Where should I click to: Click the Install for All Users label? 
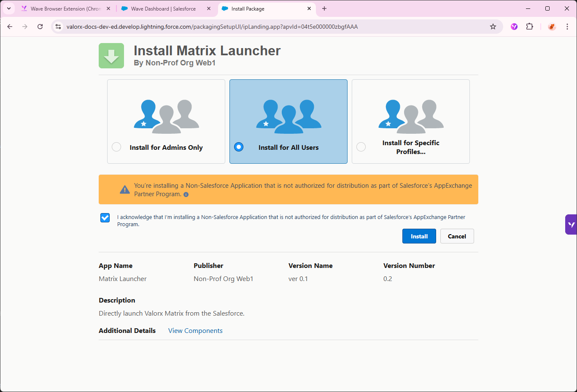pos(288,147)
